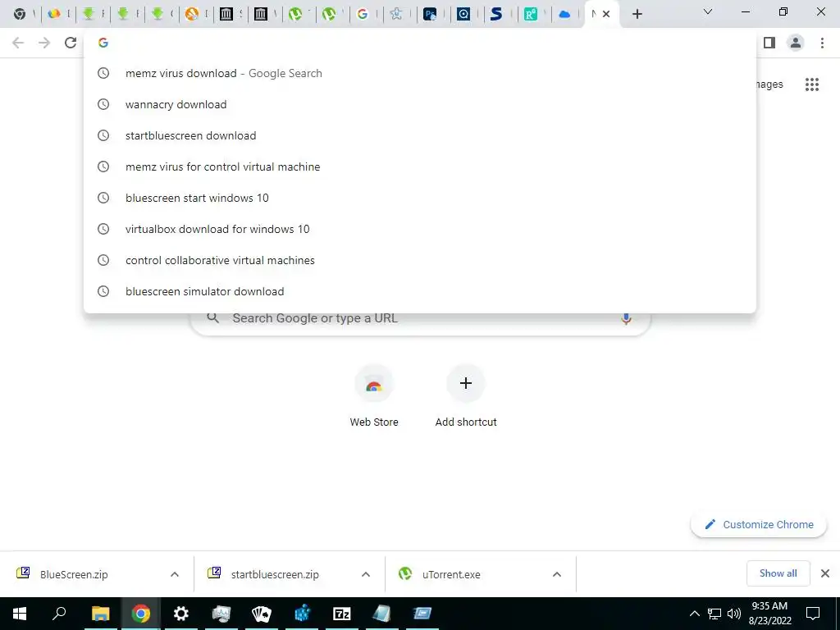Reload the page with the refresh icon
Viewport: 840px width, 630px height.
click(x=71, y=43)
